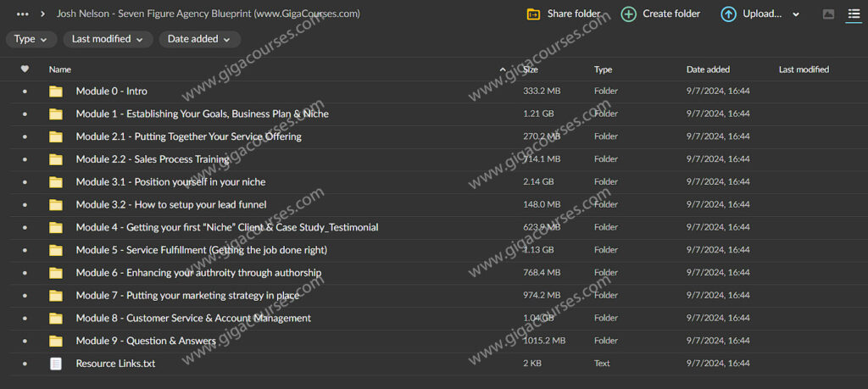Select the Josh Nelson breadcrumb folder title

point(208,14)
